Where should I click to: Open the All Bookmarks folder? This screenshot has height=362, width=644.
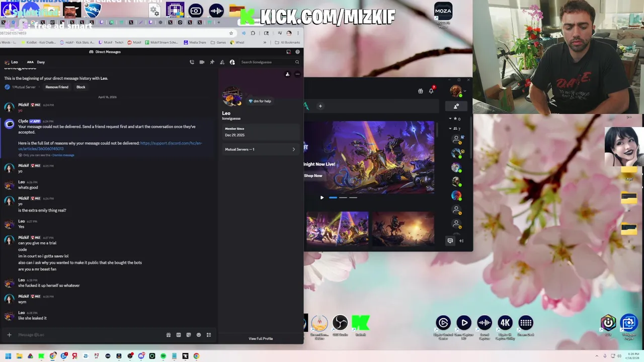288,43
